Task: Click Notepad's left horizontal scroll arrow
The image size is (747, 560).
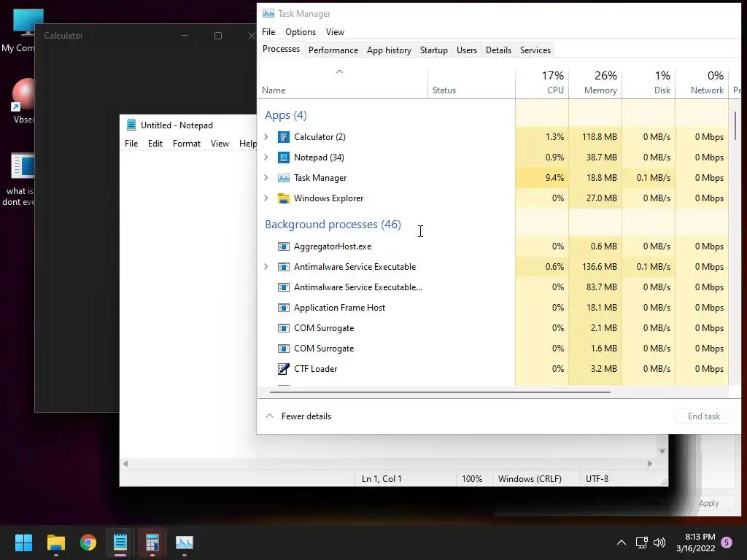Action: tap(125, 464)
